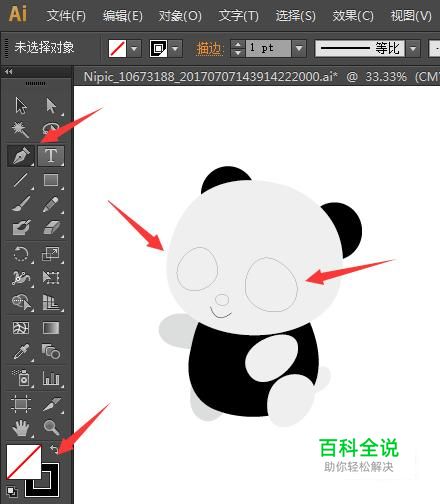Select the Direct Selection tool

(x=51, y=106)
